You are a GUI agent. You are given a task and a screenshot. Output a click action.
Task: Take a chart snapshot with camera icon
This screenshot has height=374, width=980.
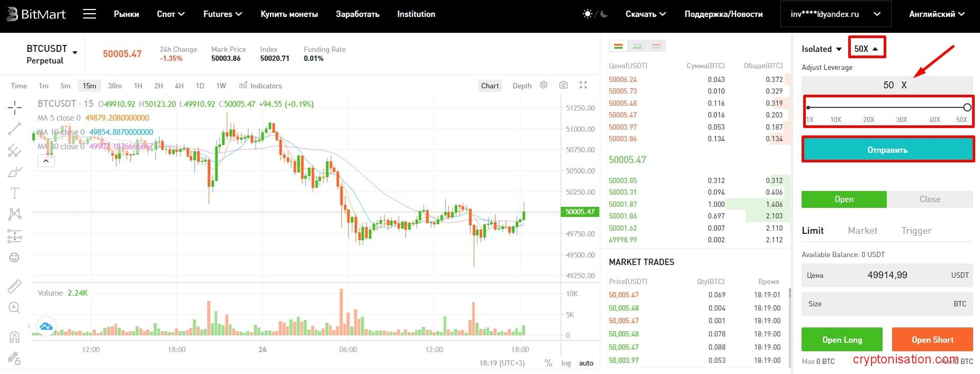pos(563,85)
